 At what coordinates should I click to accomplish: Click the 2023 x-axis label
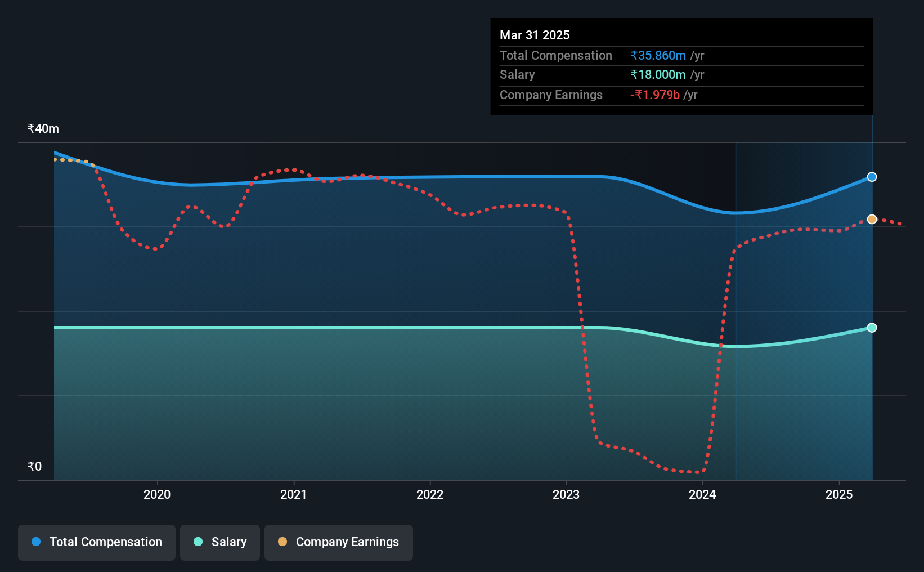tap(566, 494)
